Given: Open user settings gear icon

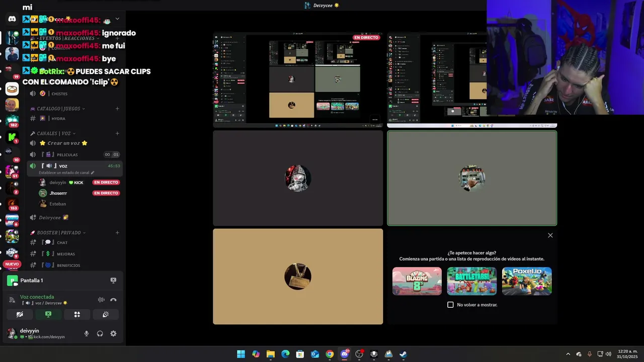Looking at the screenshot, I should (113, 333).
